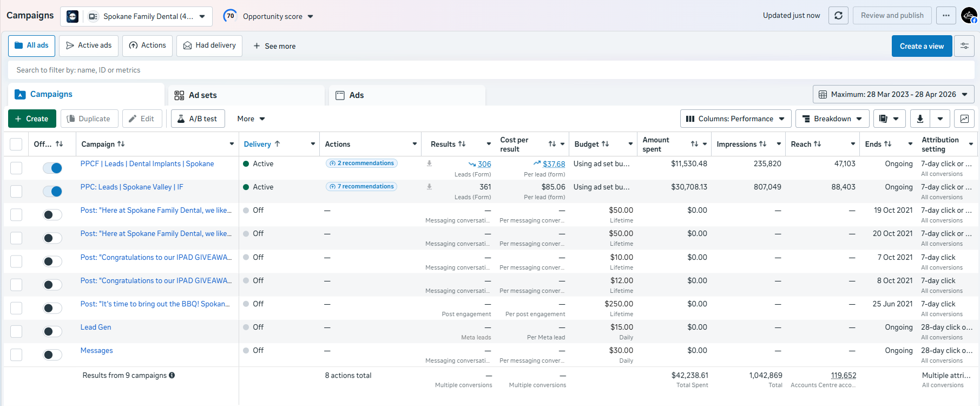Open the Breakdown dropdown
This screenshot has height=406, width=980.
(832, 119)
